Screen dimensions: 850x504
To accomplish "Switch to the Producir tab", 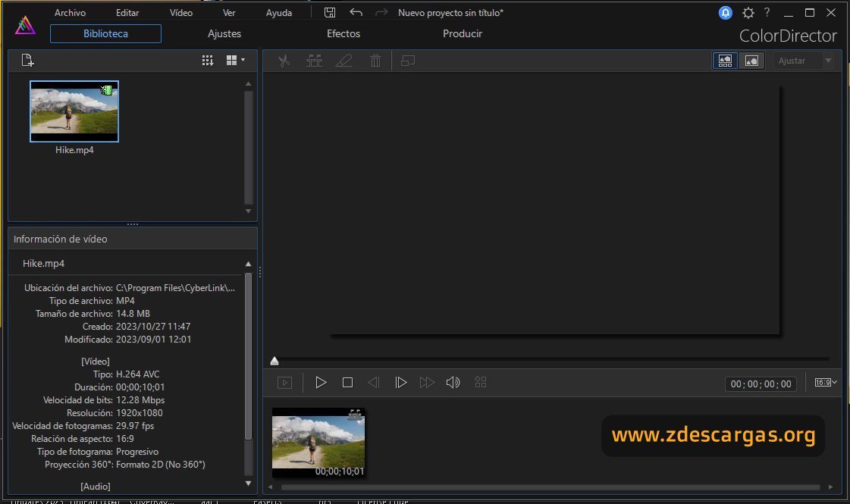I will click(x=463, y=33).
